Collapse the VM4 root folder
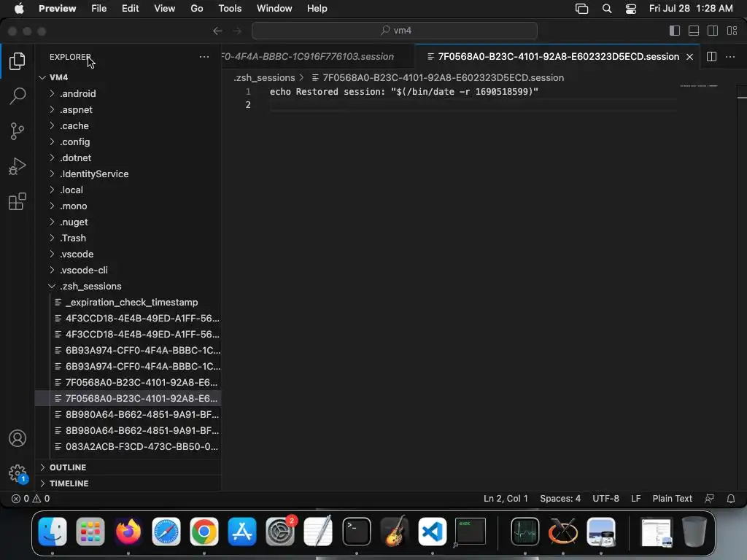Screen dimensions: 747x560 [42, 77]
